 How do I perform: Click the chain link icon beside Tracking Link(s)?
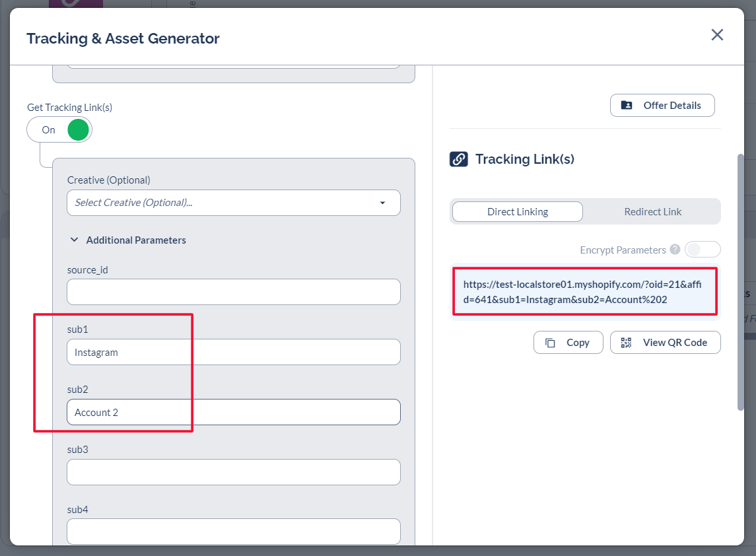tap(459, 159)
